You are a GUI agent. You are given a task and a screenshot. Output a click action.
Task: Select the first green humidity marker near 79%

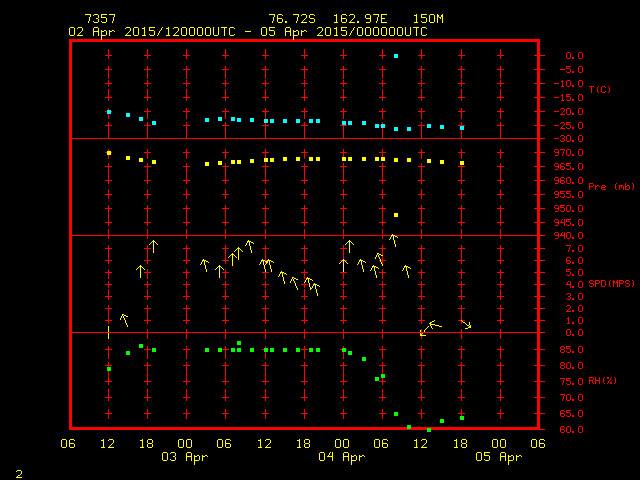pos(109,369)
